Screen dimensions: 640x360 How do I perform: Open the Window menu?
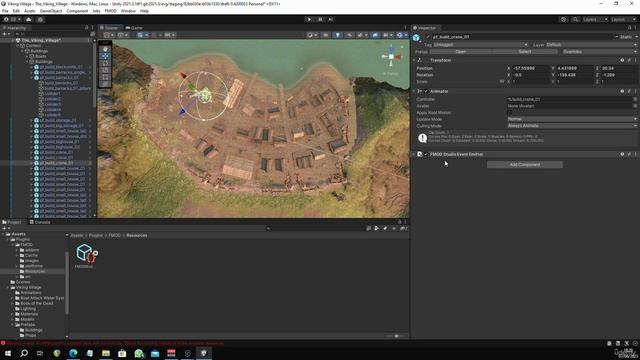click(128, 11)
